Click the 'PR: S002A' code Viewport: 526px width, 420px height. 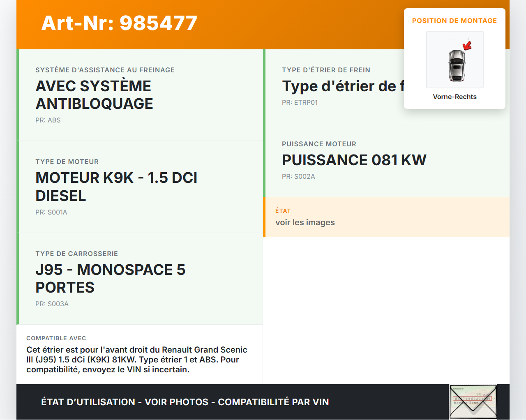tap(298, 176)
